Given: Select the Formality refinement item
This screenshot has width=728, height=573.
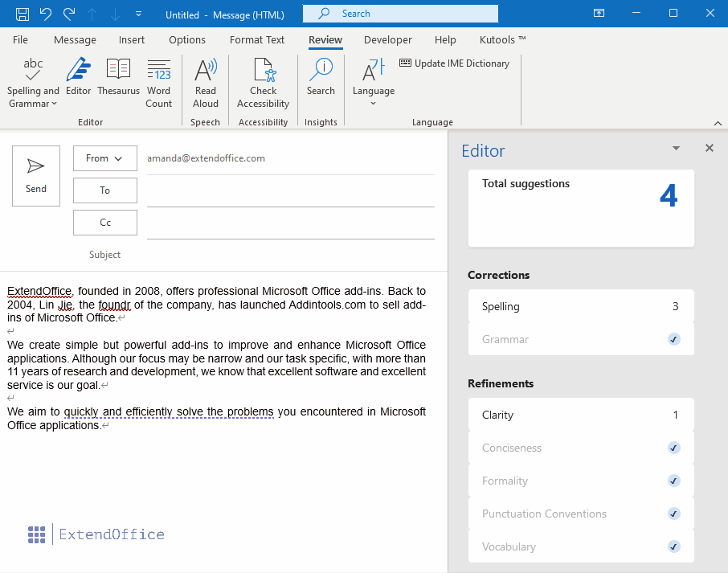Looking at the screenshot, I should pos(581,481).
